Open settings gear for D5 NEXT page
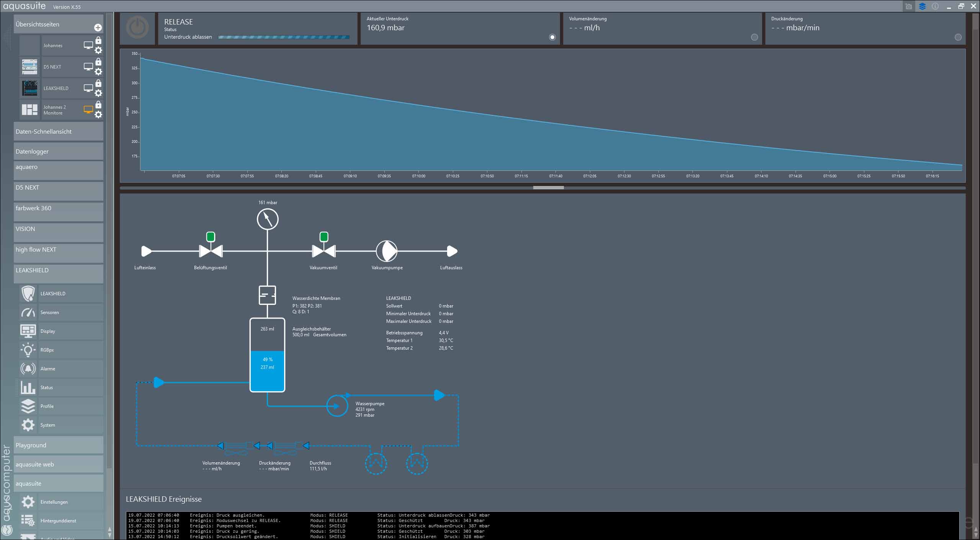This screenshot has width=980, height=540. [98, 72]
